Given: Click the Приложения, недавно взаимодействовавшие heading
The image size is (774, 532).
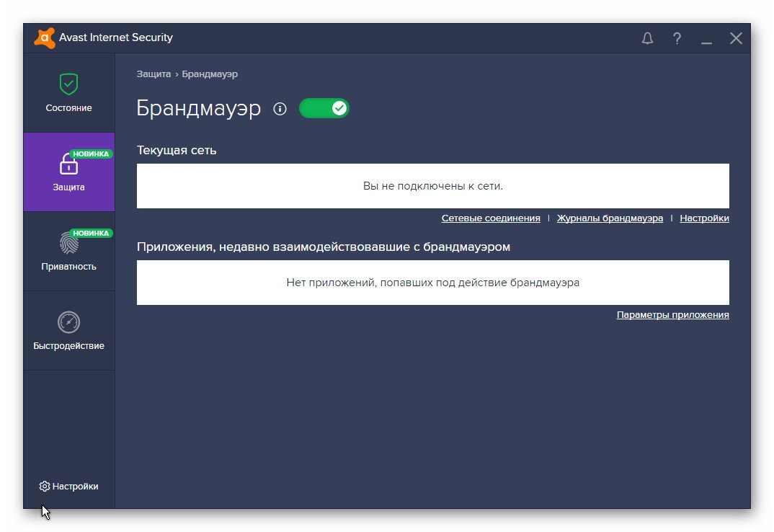Looking at the screenshot, I should [x=324, y=247].
